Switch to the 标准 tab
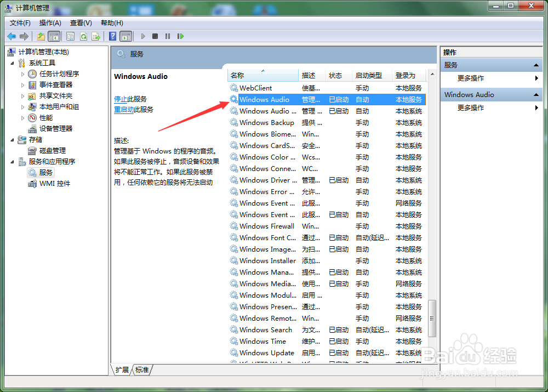Screen dimensions: 548x392 pos(142,370)
